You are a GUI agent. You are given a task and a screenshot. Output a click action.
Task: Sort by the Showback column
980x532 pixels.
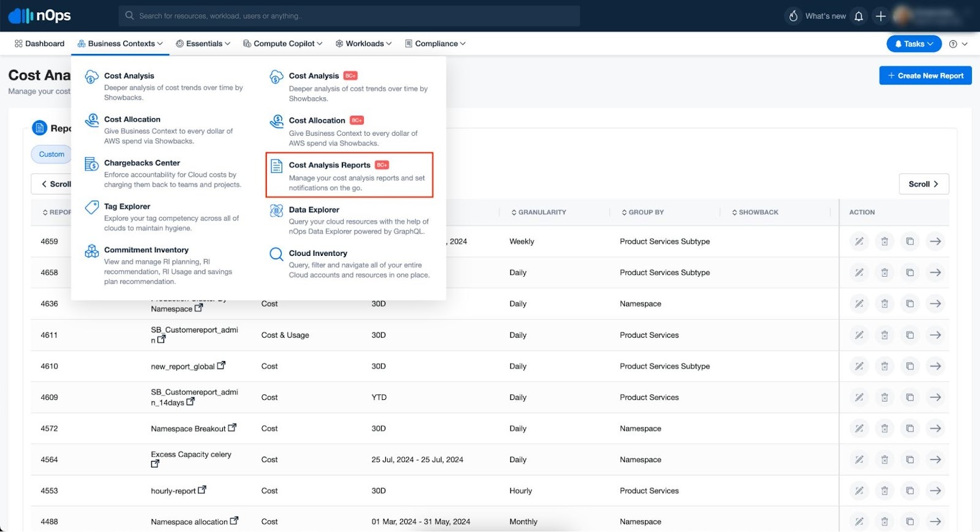(755, 212)
